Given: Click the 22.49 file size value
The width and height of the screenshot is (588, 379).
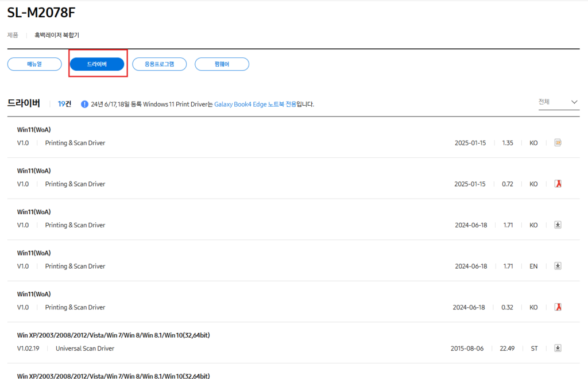Looking at the screenshot, I should 507,349.
